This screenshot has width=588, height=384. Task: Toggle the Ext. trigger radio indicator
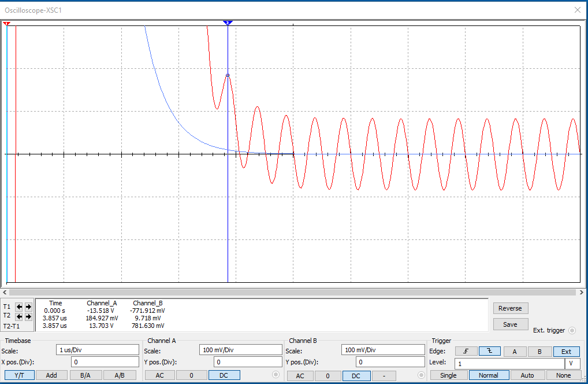572,330
